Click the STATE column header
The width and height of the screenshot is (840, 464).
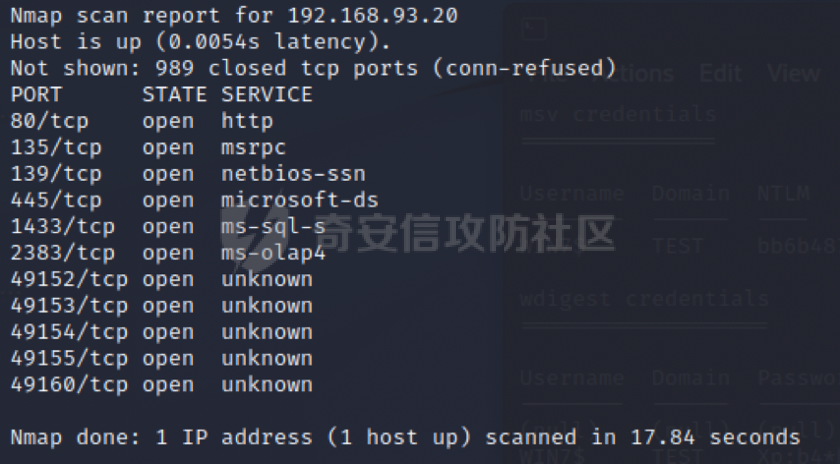pyautogui.click(x=174, y=95)
